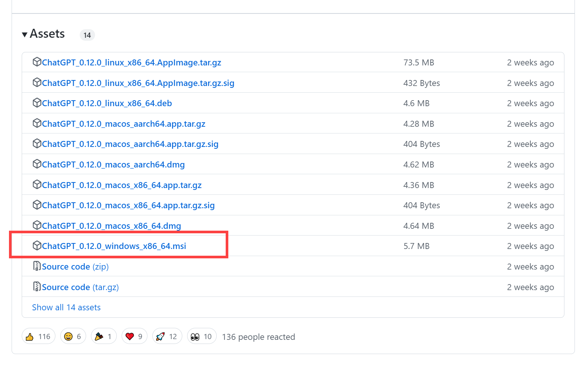Toggle laugh reaction with 6
Image resolution: width=588 pixels, height=369 pixels.
pyautogui.click(x=73, y=336)
